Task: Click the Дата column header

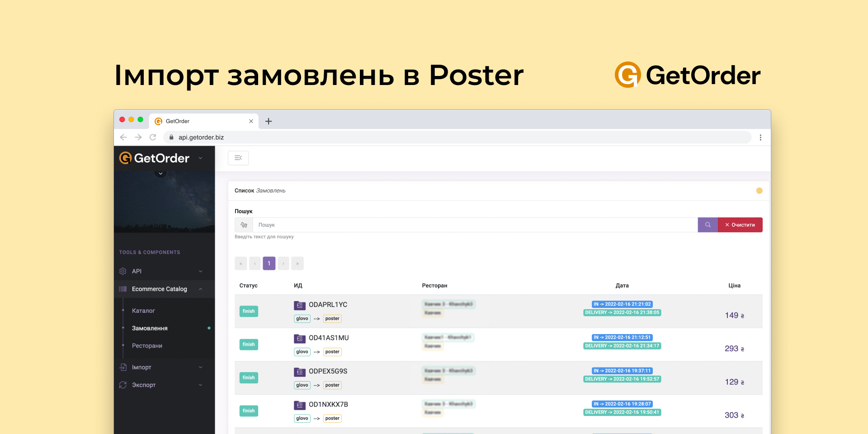Action: click(622, 286)
